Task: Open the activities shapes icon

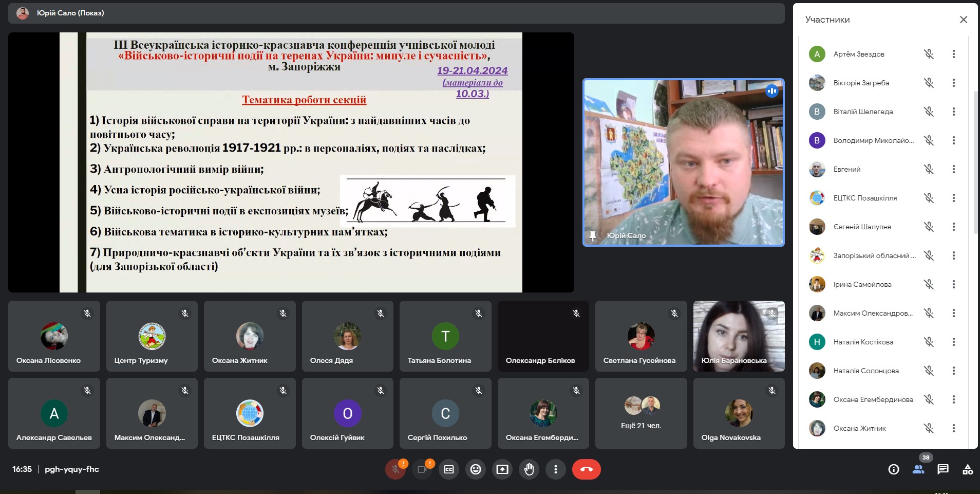Action: point(968,469)
